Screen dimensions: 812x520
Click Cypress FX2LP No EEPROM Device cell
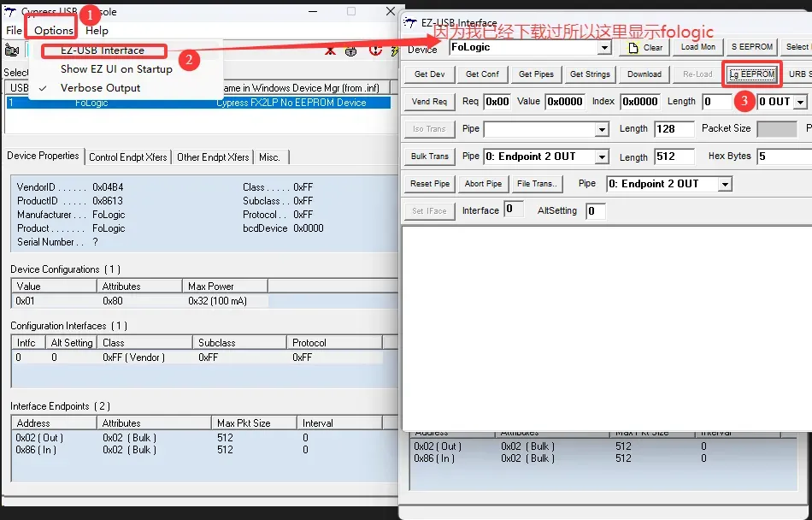click(291, 103)
